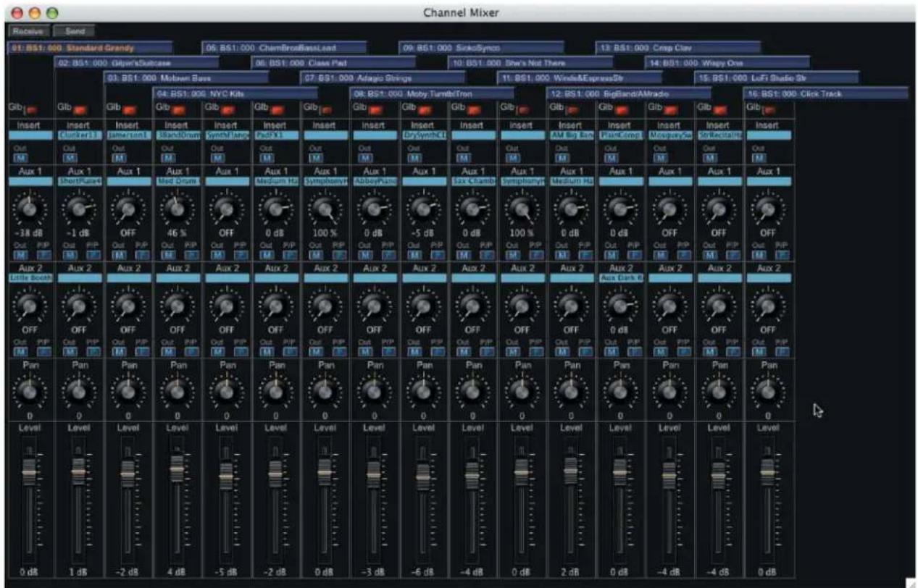The image size is (918, 588).
Task: Click the Send button
Action: click(x=75, y=32)
